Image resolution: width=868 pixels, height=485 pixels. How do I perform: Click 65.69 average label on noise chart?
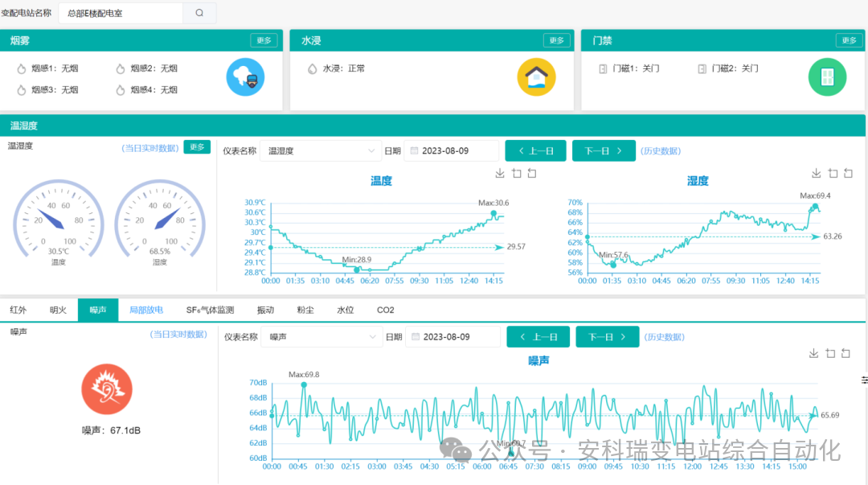[x=829, y=415]
